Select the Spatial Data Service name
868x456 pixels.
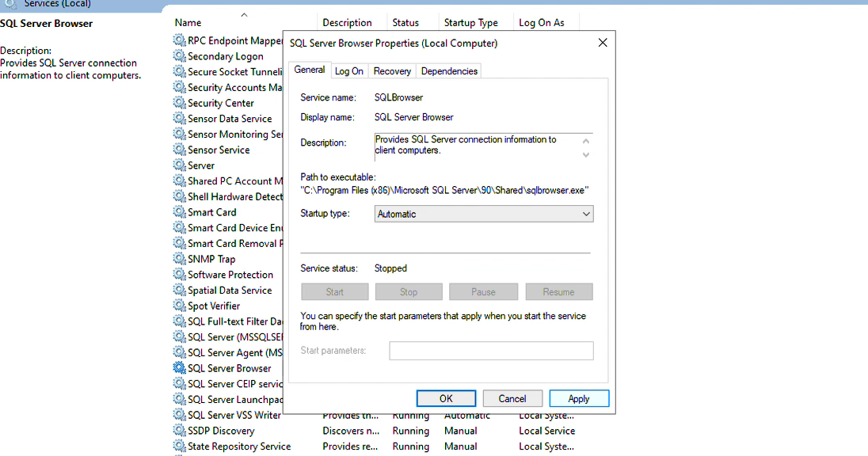point(230,290)
